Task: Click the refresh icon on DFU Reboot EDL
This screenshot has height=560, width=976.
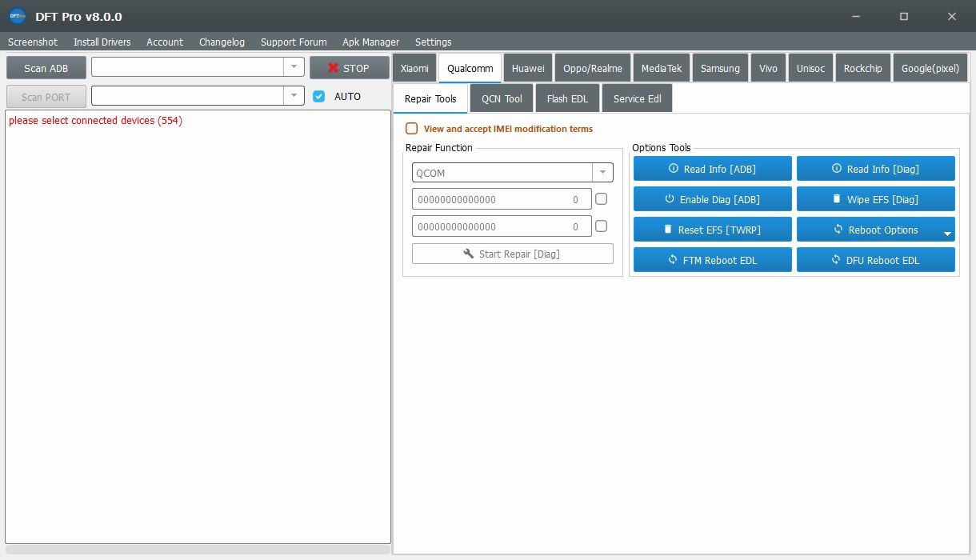Action: click(836, 260)
